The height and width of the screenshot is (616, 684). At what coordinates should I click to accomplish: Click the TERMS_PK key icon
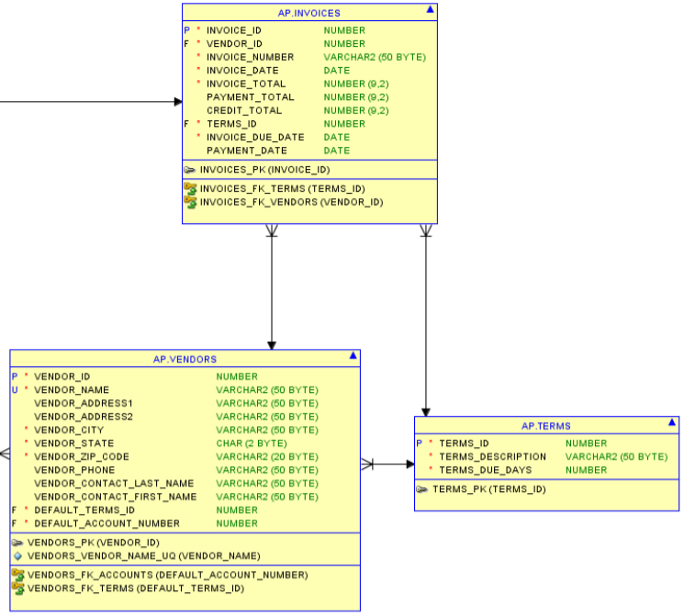coord(422,489)
